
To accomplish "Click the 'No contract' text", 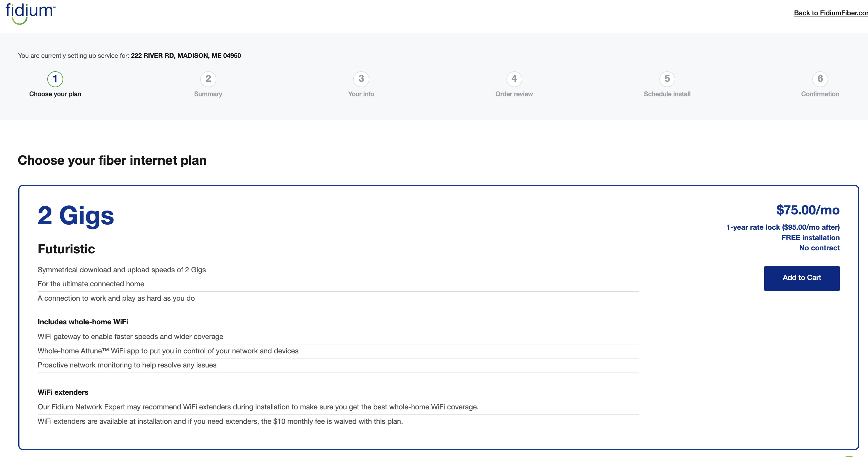I will coord(819,248).
